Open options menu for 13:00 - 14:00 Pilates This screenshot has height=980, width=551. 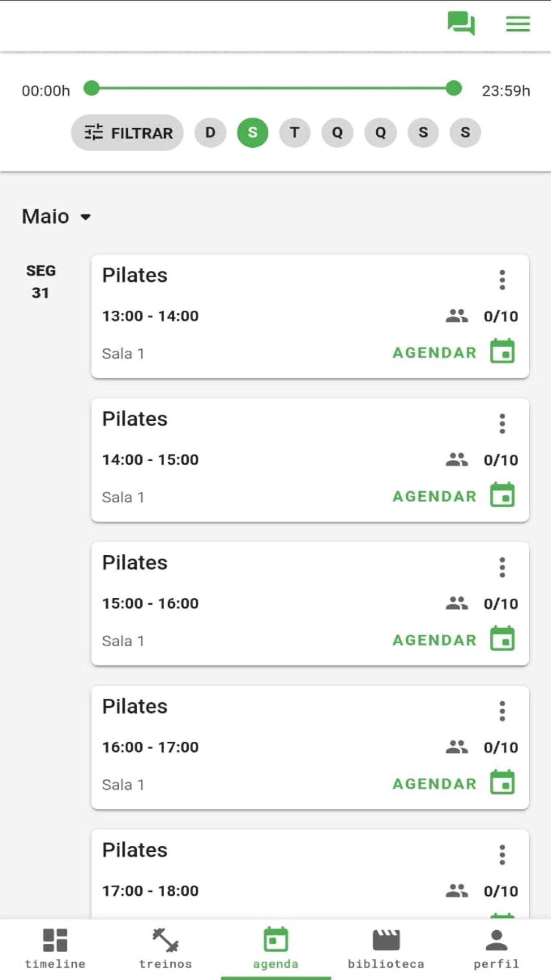pyautogui.click(x=502, y=280)
